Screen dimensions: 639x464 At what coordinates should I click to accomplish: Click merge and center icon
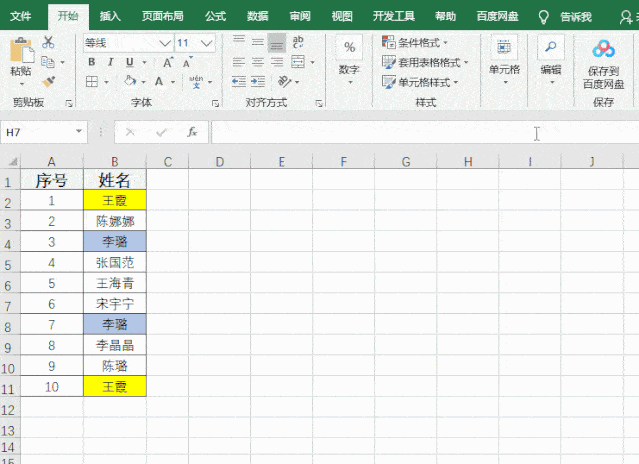pyautogui.click(x=298, y=62)
